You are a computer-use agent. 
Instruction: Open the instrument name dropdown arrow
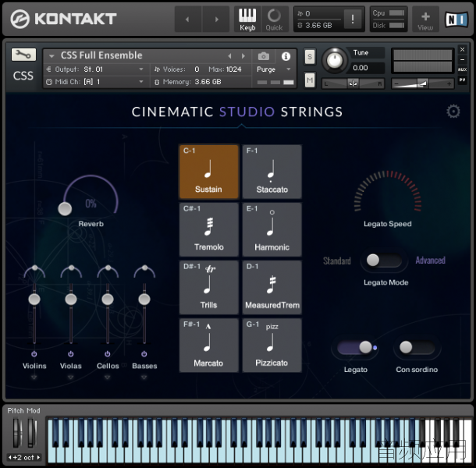pos(52,56)
